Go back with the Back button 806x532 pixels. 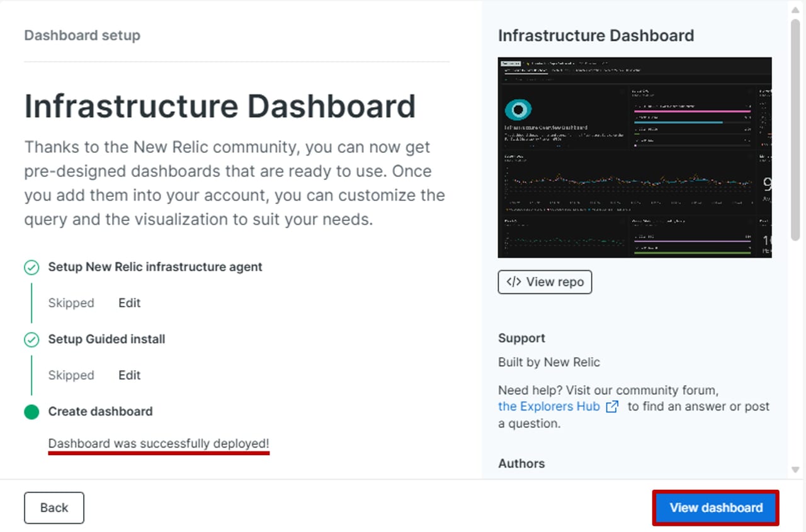54,507
